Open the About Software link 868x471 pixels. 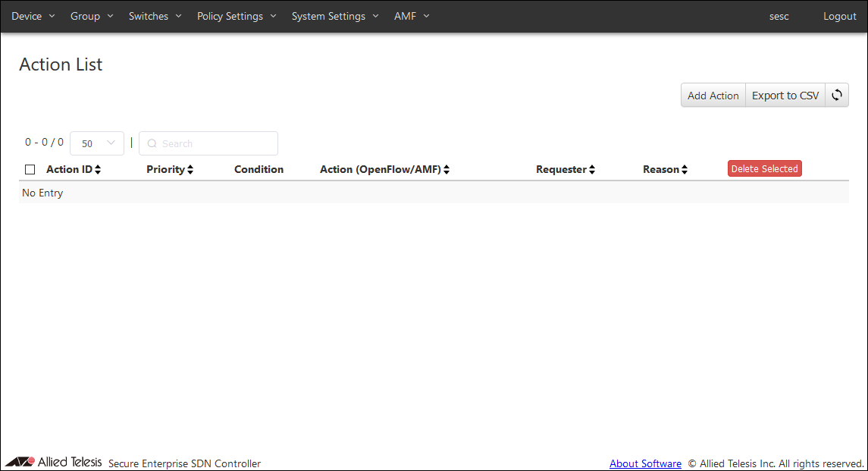pos(645,463)
